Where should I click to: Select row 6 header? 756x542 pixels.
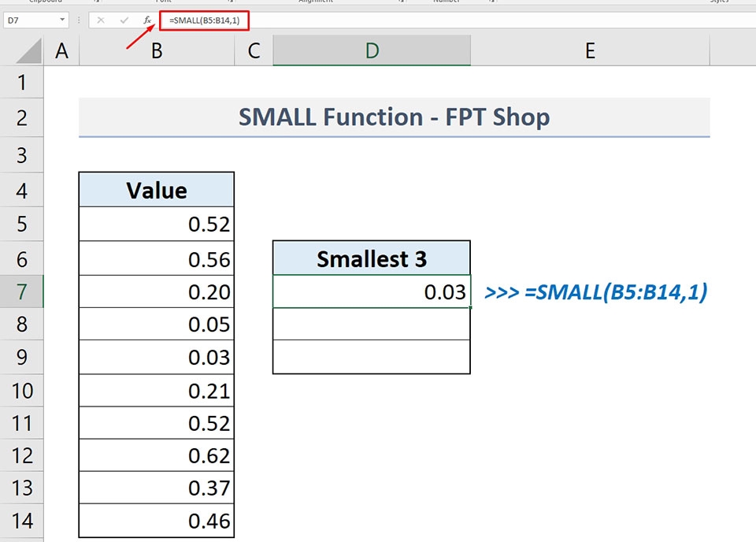tap(22, 259)
